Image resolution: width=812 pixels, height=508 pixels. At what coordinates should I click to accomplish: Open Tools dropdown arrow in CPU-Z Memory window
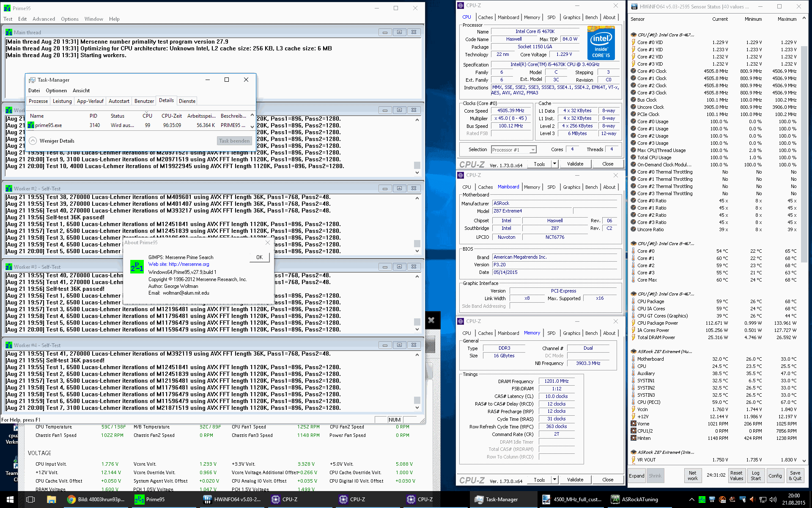pos(554,480)
